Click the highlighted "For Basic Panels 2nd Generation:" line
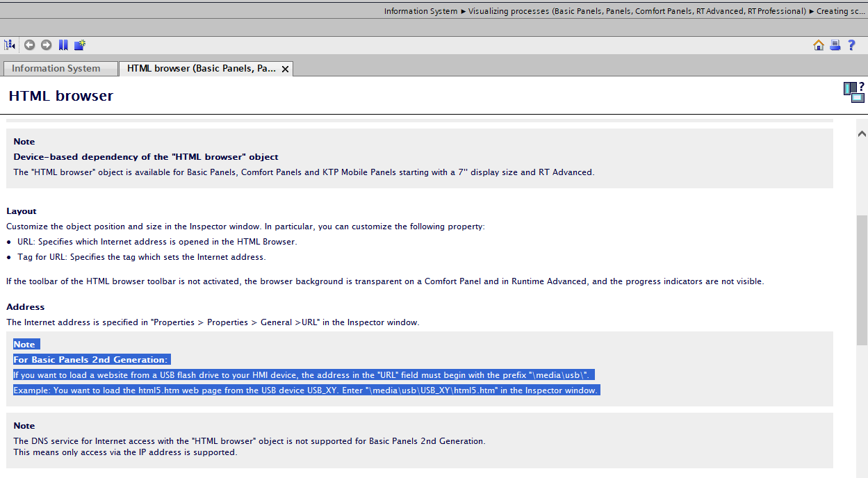The image size is (868, 478). point(91,360)
